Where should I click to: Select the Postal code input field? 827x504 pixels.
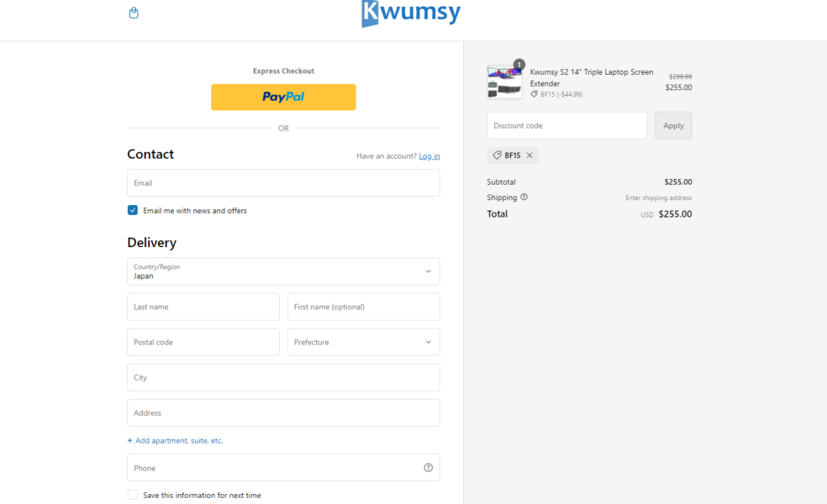click(x=203, y=342)
